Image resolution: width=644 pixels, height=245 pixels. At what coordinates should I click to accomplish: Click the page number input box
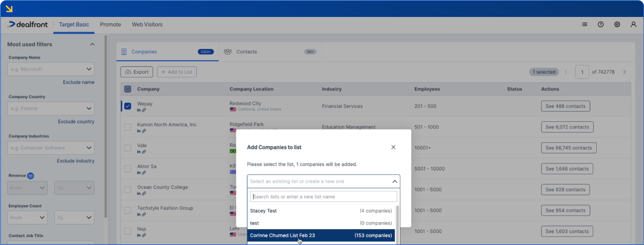pyautogui.click(x=582, y=72)
